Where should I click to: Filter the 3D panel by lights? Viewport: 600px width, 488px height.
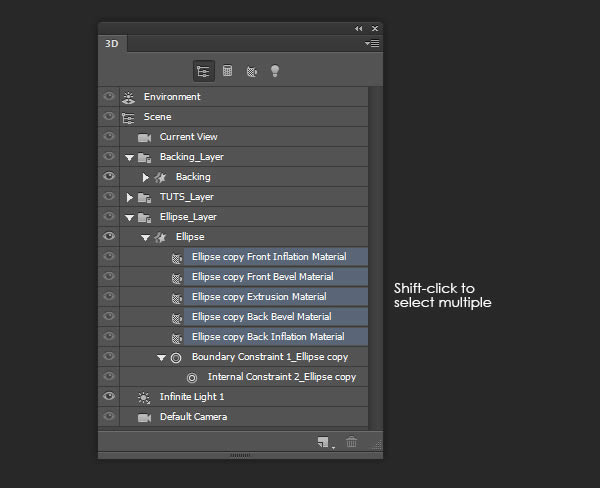coord(275,71)
